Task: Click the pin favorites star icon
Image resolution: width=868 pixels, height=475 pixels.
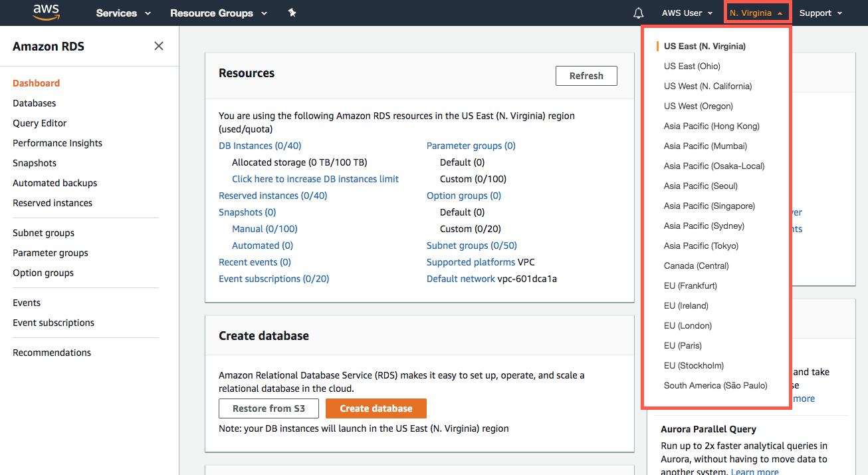Action: 292,13
